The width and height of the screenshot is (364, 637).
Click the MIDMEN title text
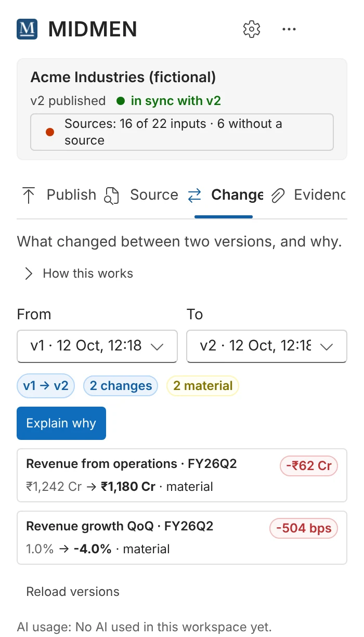[93, 30]
